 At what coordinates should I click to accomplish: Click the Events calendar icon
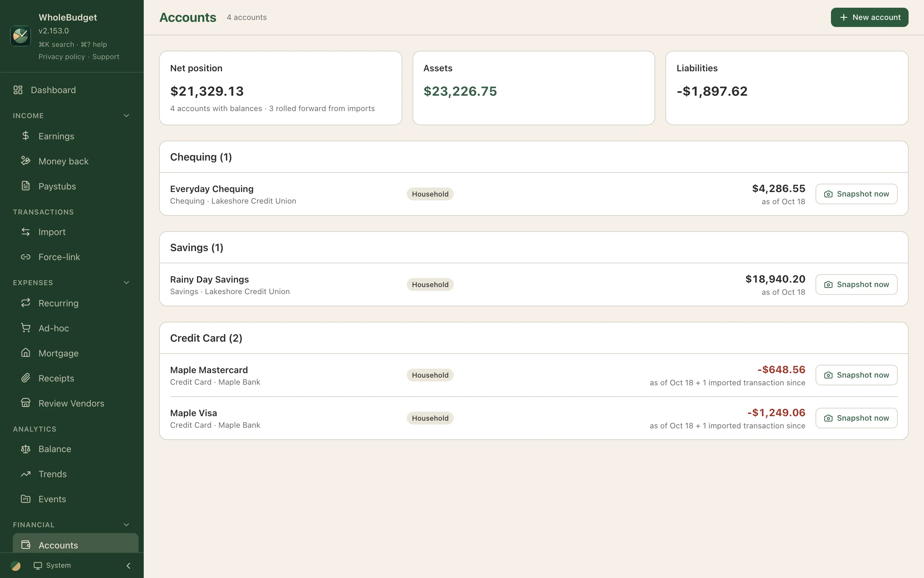point(26,499)
